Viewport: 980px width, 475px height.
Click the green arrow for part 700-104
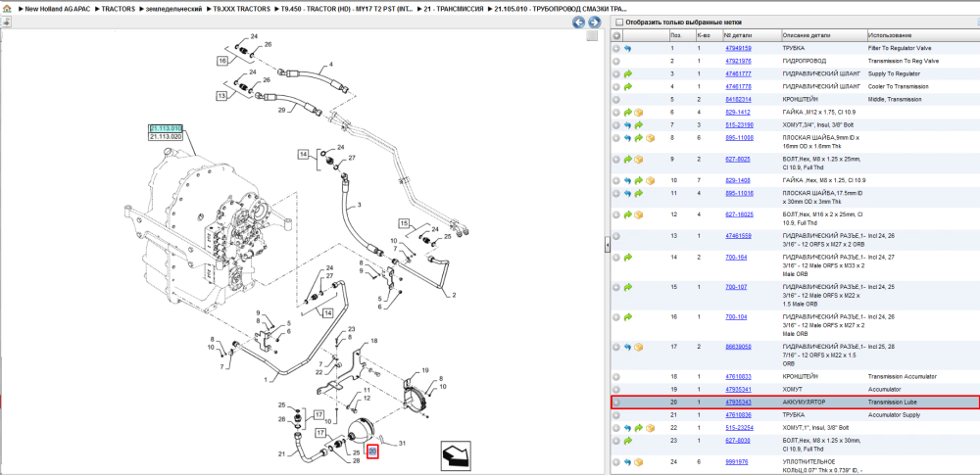point(627,317)
